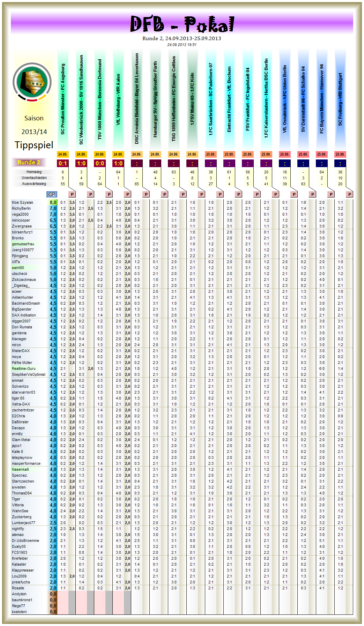Click the Tippspiel heading

34,145
